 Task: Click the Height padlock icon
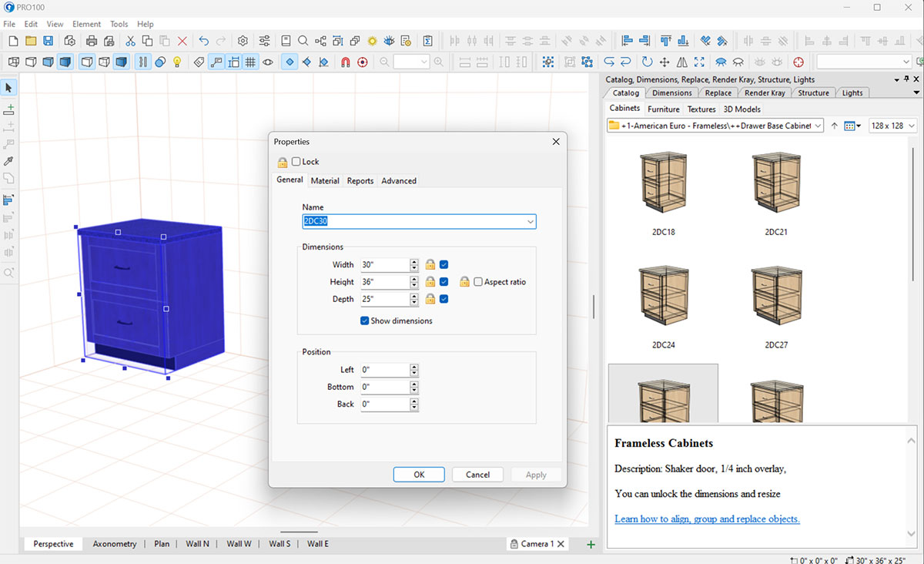click(x=430, y=282)
